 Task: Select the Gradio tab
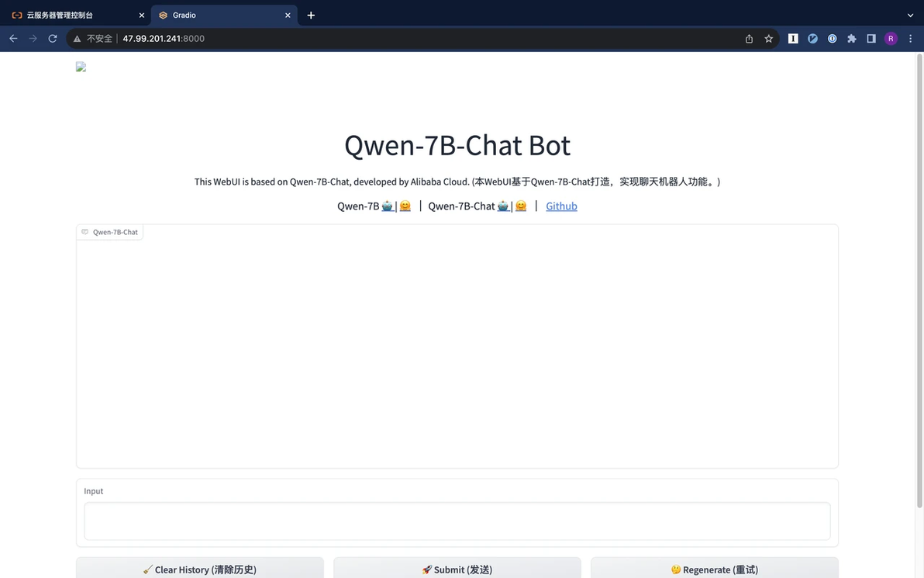224,16
